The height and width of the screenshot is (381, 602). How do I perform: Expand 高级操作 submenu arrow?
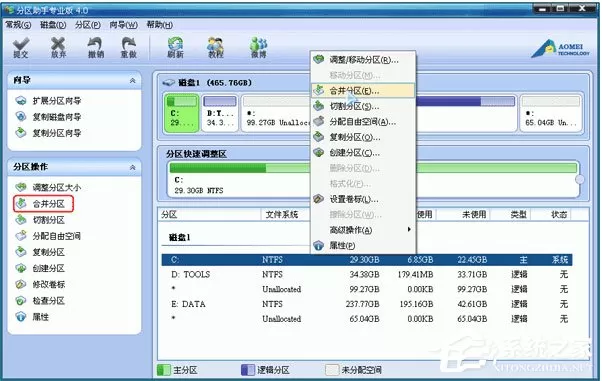click(x=409, y=229)
